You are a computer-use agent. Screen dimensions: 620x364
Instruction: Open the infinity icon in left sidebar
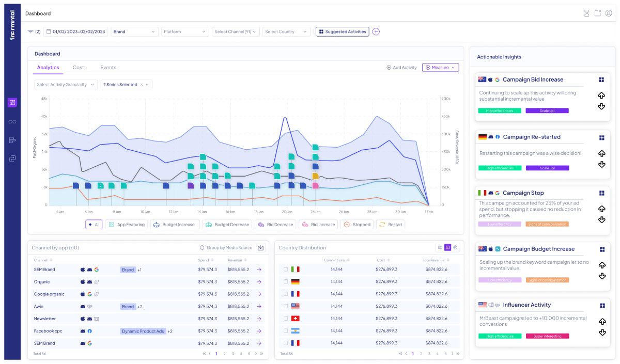pos(12,121)
